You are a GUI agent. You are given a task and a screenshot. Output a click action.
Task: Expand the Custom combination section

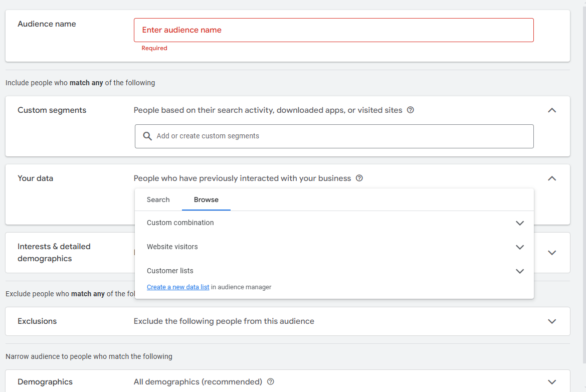(520, 223)
